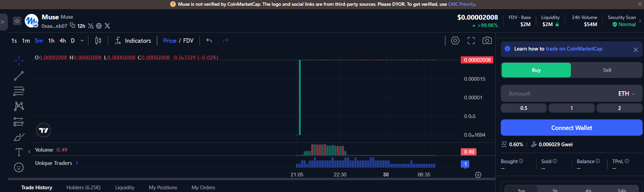Collapse the indicator pane arrow near Volume
The image size is (644, 192).
(29, 151)
